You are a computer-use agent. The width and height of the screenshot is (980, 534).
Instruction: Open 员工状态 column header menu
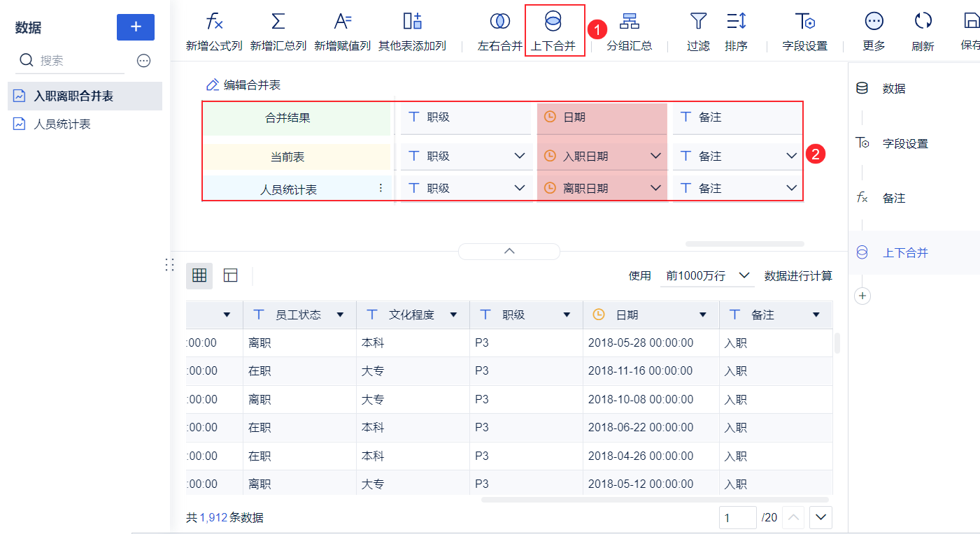tap(341, 315)
